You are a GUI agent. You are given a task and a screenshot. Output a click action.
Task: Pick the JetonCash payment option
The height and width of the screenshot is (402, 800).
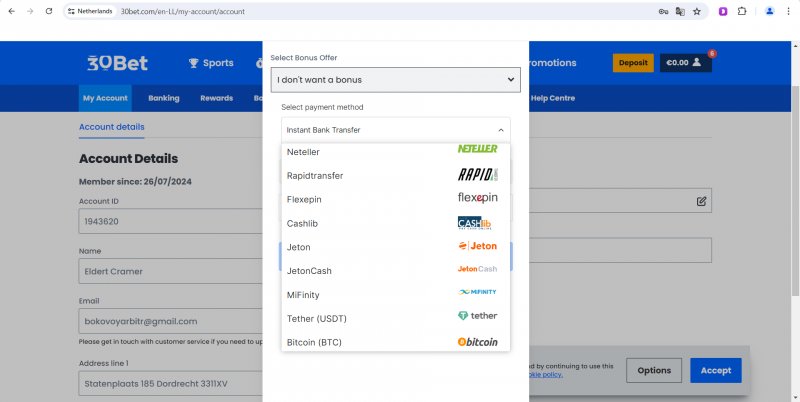tap(395, 271)
